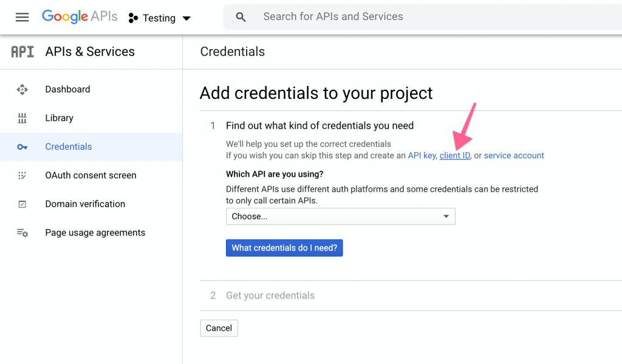Image resolution: width=622 pixels, height=364 pixels.
Task: Click the Dashboard sidebar icon
Action: [x=22, y=90]
